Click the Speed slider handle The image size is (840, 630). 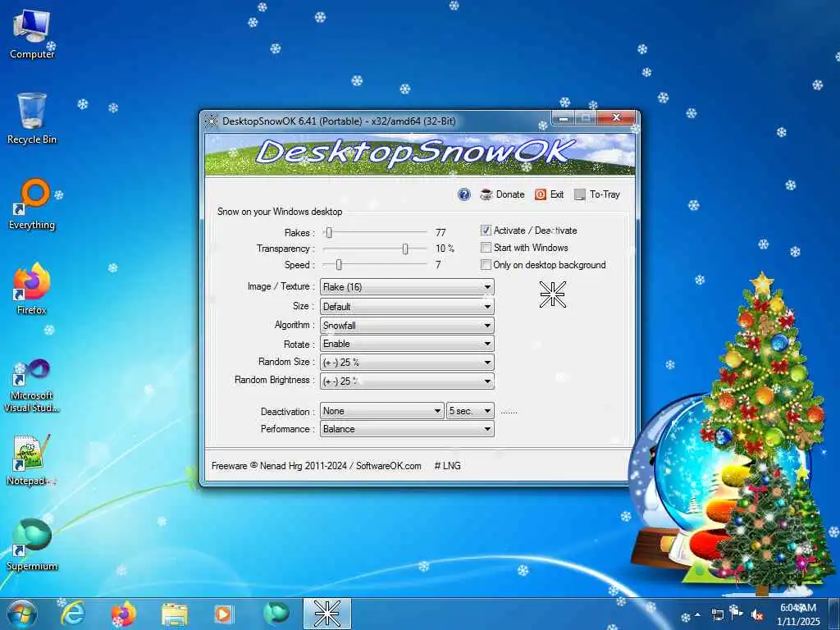pyautogui.click(x=339, y=265)
